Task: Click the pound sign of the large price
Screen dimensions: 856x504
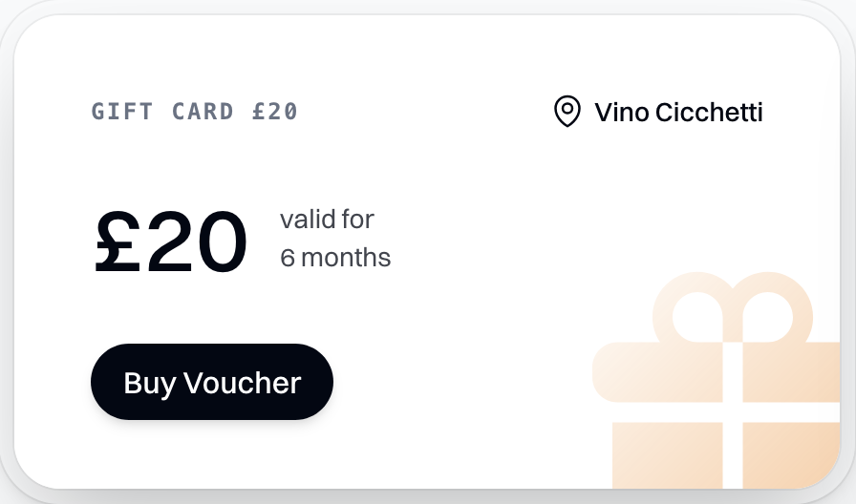Action: coord(118,241)
